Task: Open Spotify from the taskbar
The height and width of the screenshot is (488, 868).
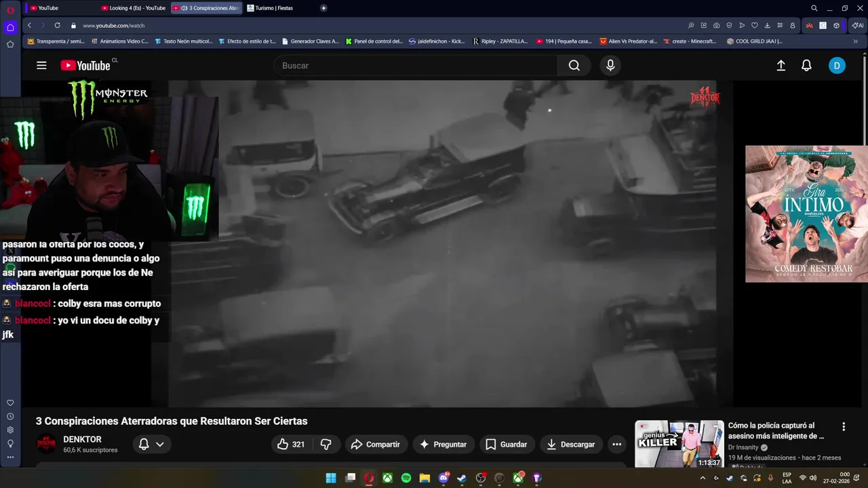Action: click(x=406, y=478)
